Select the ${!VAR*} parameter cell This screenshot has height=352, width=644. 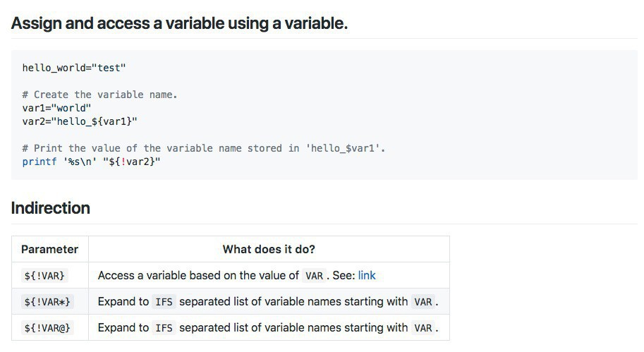pyautogui.click(x=47, y=302)
